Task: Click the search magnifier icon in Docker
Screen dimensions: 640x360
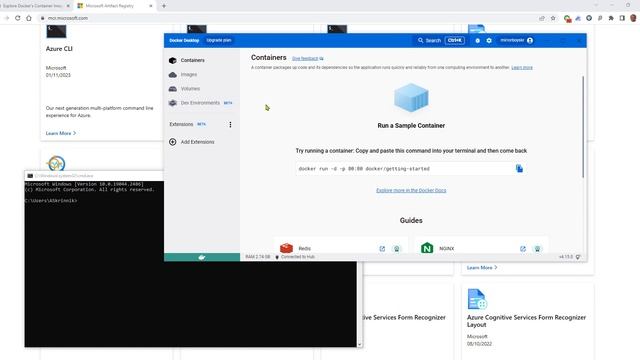Action: click(420, 40)
